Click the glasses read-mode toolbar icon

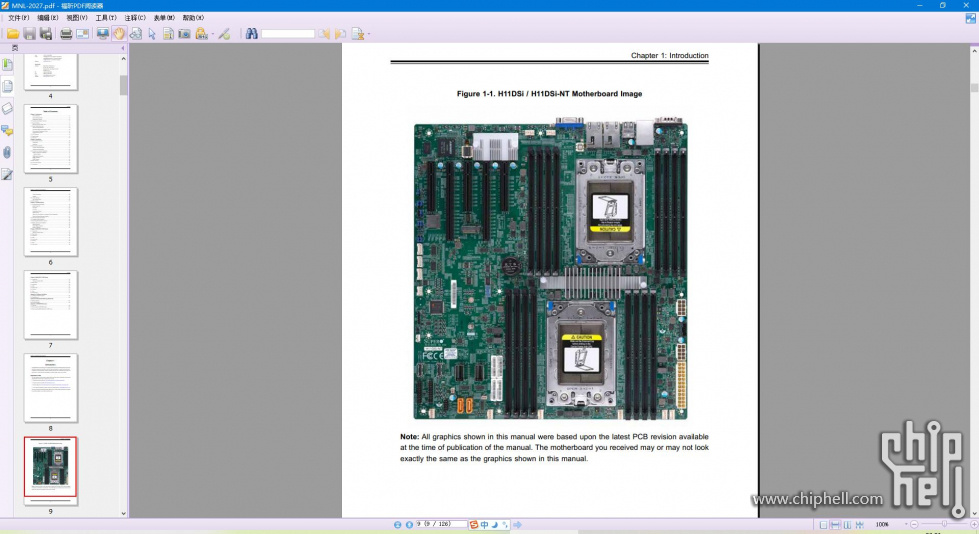(135, 34)
